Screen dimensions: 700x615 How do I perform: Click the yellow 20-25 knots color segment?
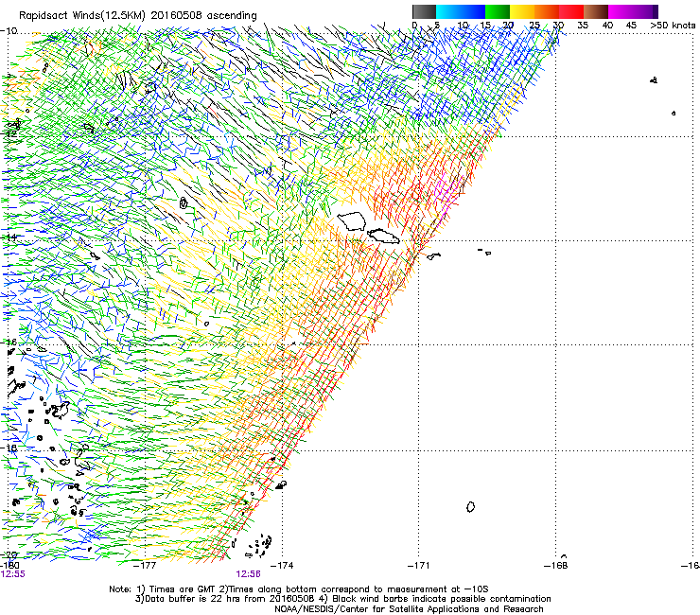click(x=522, y=11)
